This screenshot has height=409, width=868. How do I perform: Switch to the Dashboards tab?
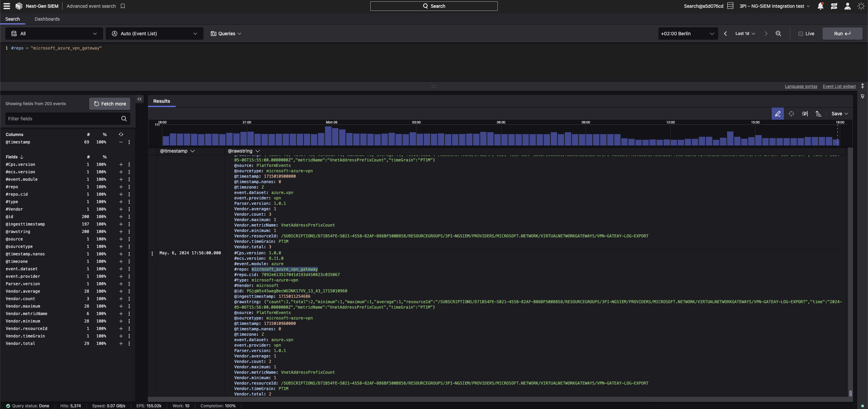coord(47,19)
